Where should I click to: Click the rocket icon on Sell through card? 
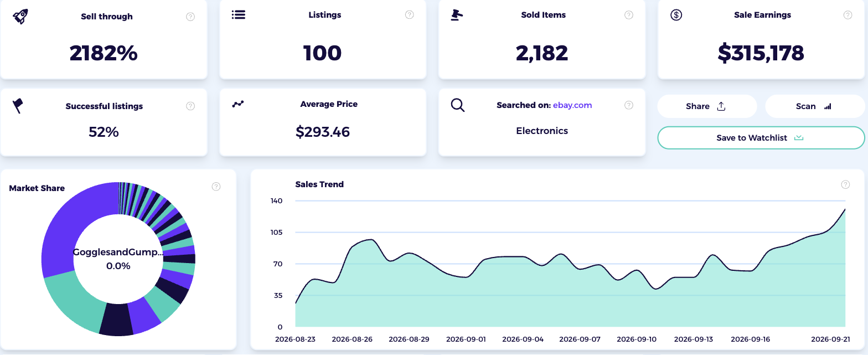click(20, 16)
